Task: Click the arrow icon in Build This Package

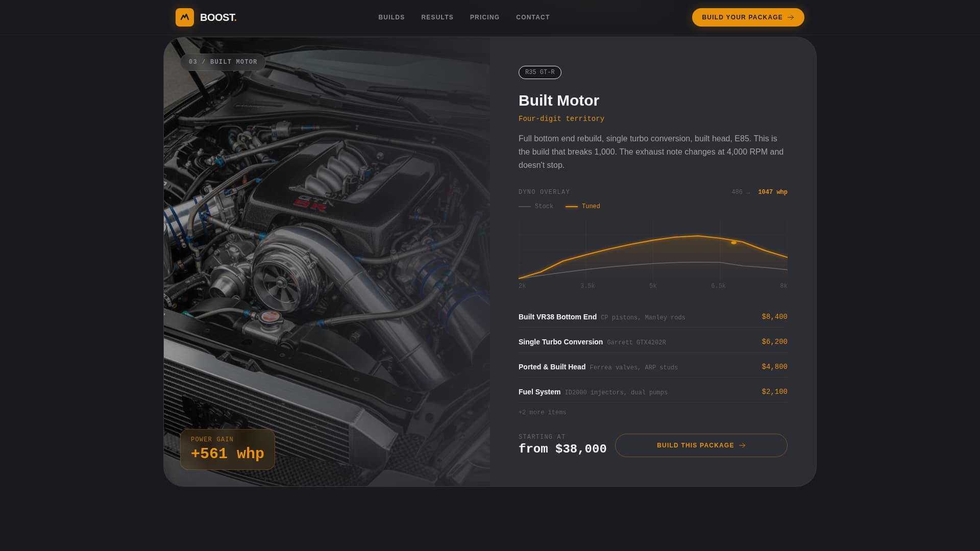Action: coord(742,445)
